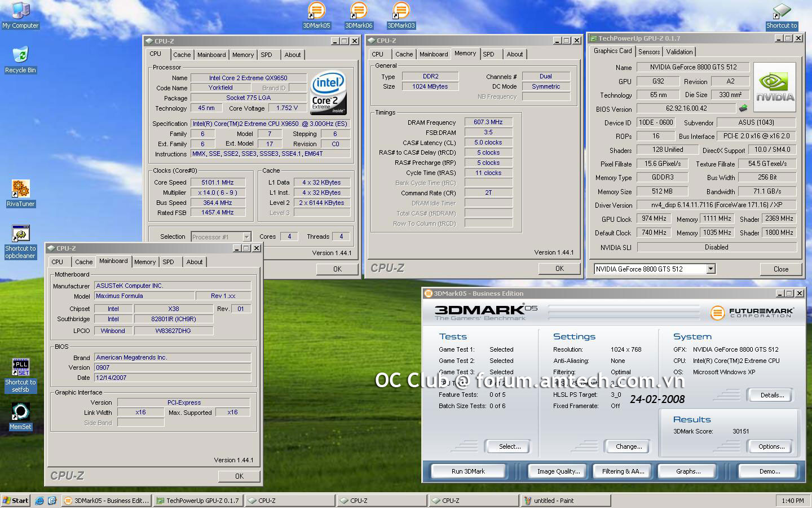Open the My Computer desktop icon

coord(20,15)
